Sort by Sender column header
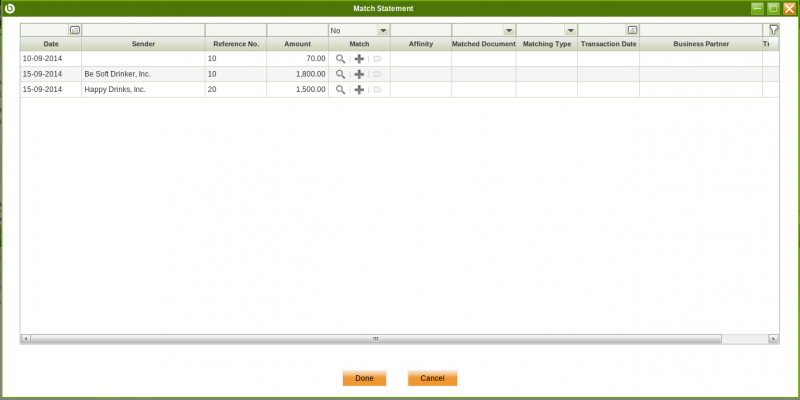The height and width of the screenshot is (400, 800). point(143,44)
